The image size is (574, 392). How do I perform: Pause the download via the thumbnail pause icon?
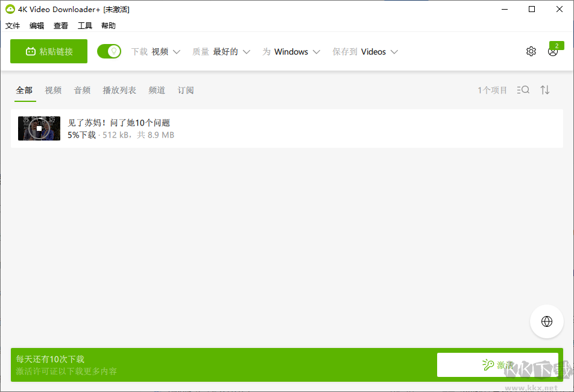click(39, 128)
